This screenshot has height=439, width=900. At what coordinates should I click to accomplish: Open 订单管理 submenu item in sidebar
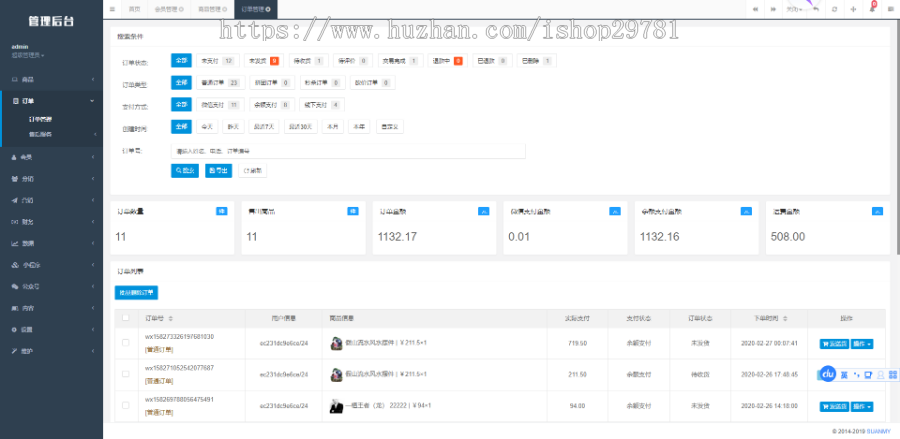pos(40,119)
